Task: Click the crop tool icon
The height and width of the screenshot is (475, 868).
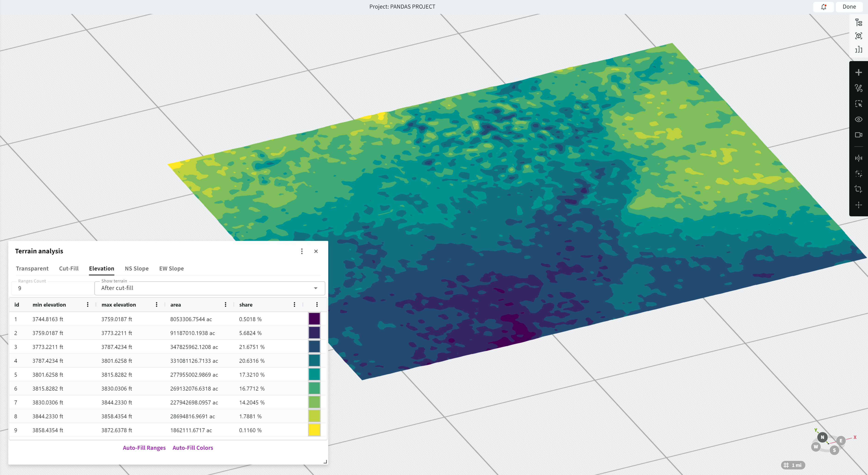Action: [858, 189]
